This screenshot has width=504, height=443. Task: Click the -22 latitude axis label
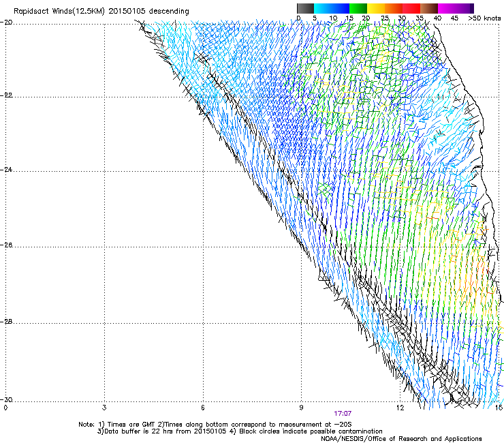point(6,95)
